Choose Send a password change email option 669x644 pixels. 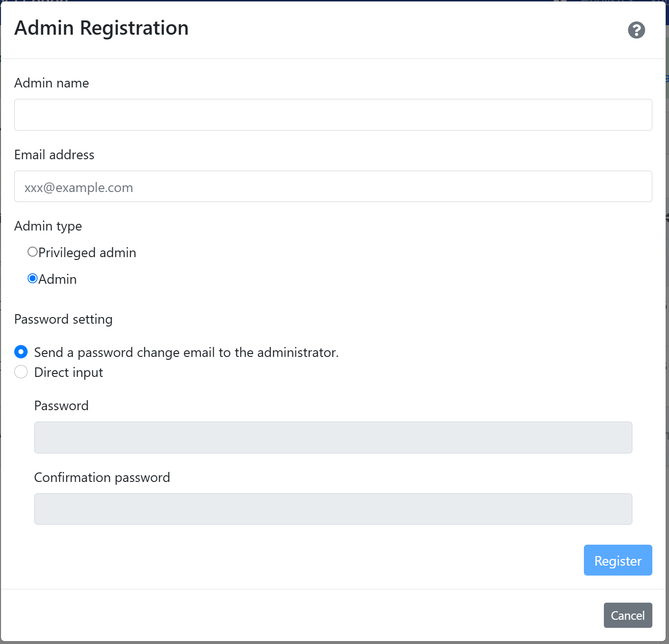[21, 352]
